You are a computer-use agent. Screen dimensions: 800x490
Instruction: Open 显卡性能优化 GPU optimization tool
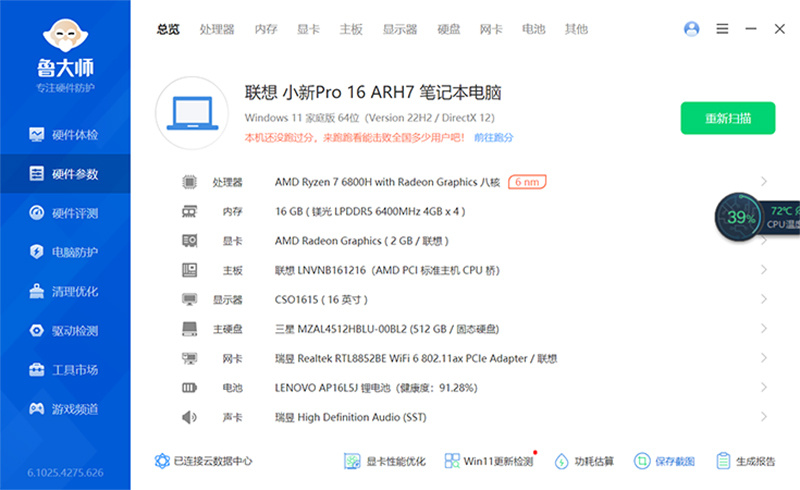385,461
